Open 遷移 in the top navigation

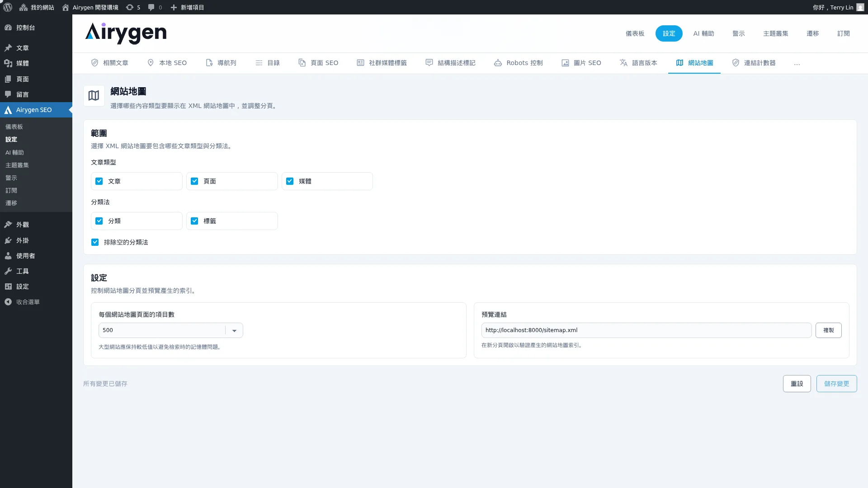click(813, 33)
